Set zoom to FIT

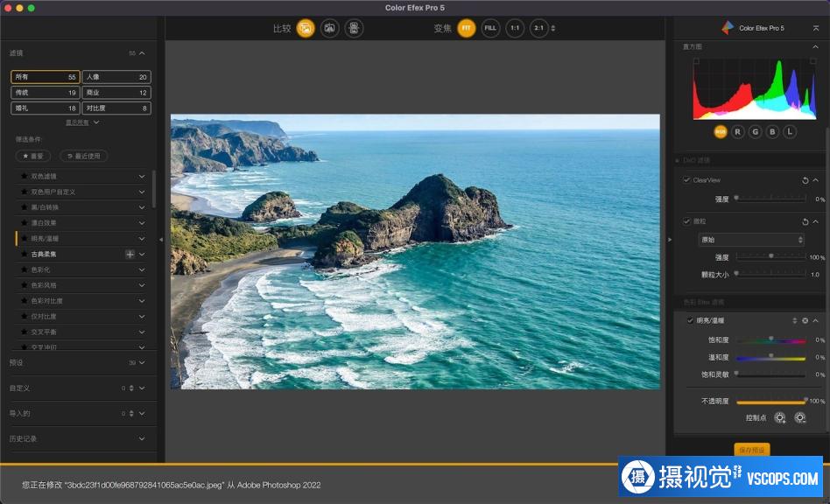467,28
